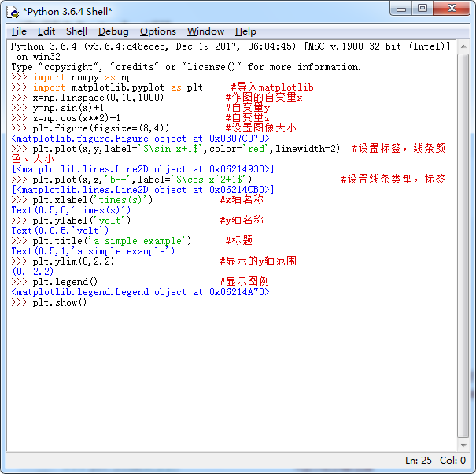Click the output Text(0.5,1,'a simple example')
The width and height of the screenshot is (476, 474).
coord(93,251)
